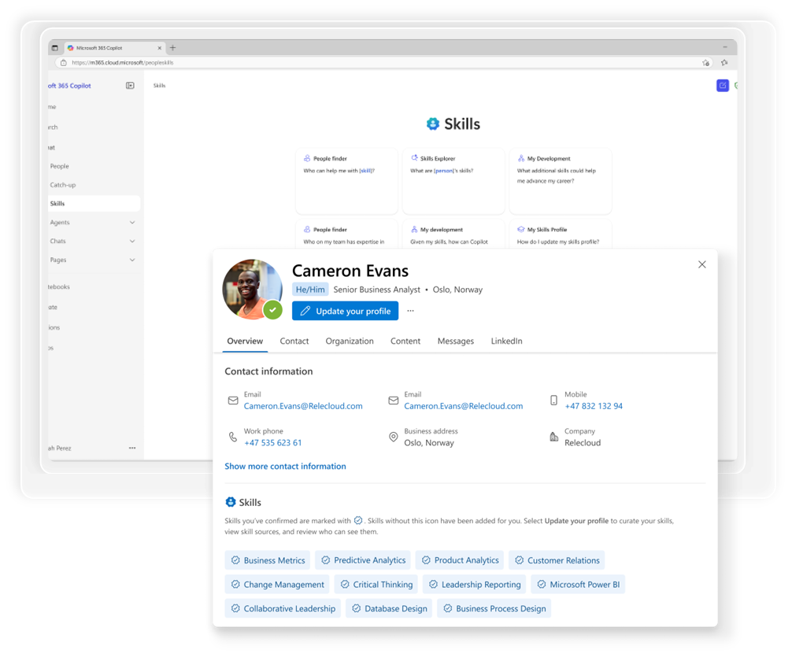Open more options ellipsis beside Update your profile
This screenshot has height=672, width=792.
410,311
